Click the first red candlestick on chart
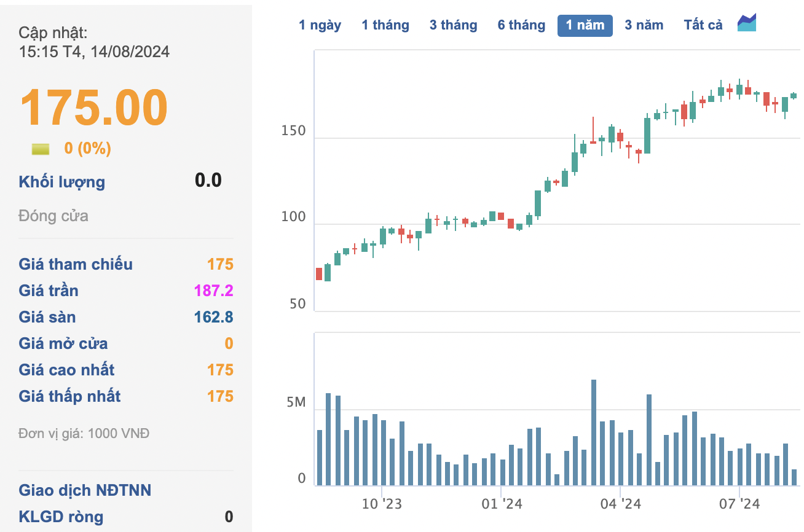Image resolution: width=804 pixels, height=532 pixels. click(319, 274)
